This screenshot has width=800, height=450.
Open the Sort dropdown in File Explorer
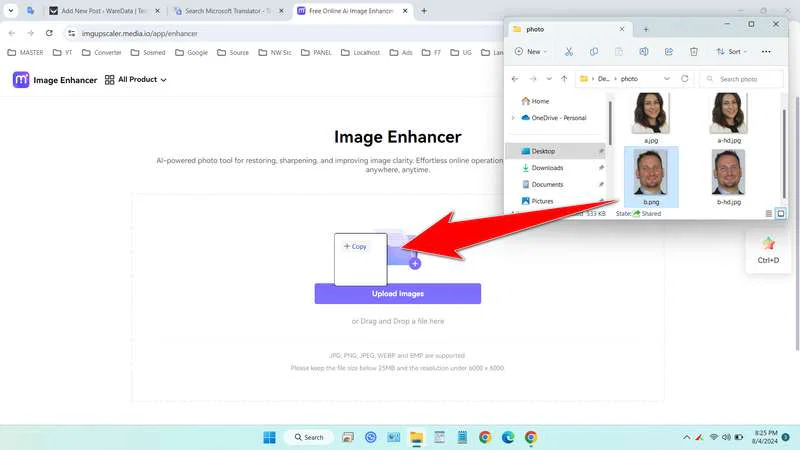pos(732,52)
